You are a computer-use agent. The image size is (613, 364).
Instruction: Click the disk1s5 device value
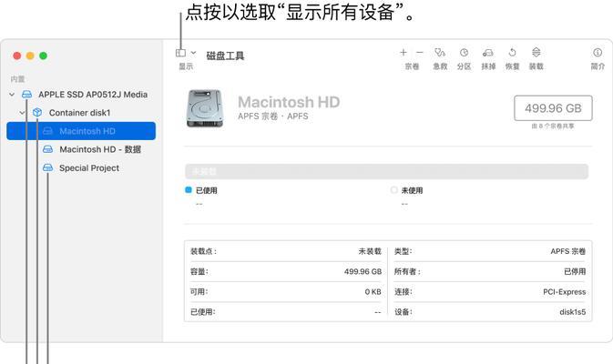[572, 311]
